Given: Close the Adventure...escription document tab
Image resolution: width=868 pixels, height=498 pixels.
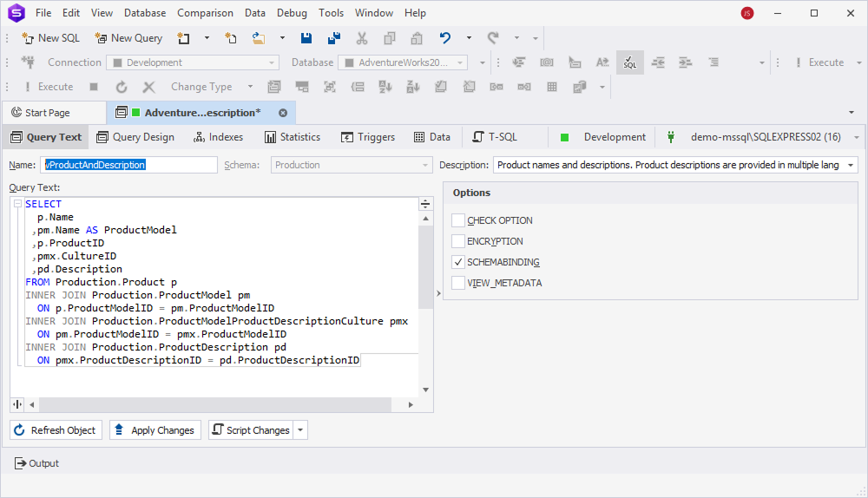Looking at the screenshot, I should pyautogui.click(x=283, y=113).
